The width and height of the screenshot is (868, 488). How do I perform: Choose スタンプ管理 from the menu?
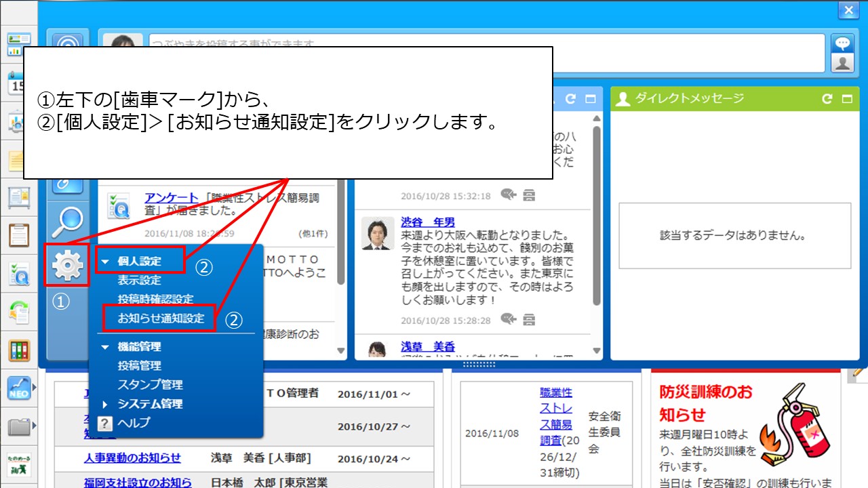point(150,384)
